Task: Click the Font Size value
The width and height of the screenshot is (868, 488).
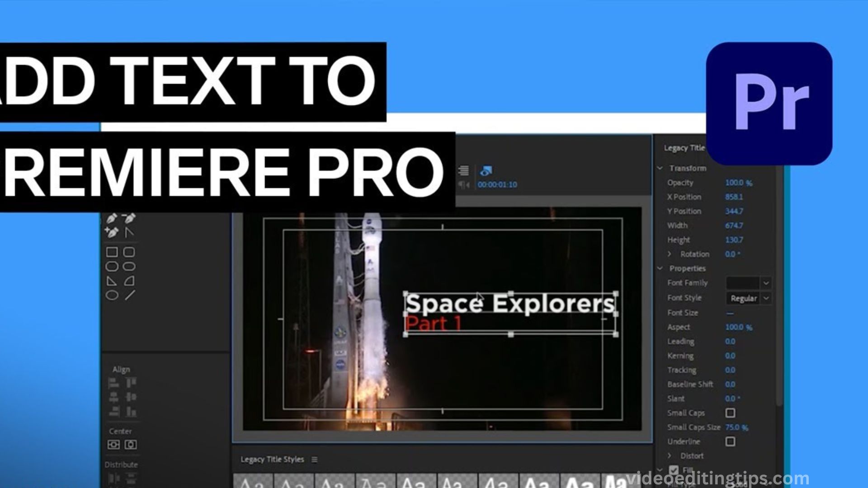Action: pos(730,313)
